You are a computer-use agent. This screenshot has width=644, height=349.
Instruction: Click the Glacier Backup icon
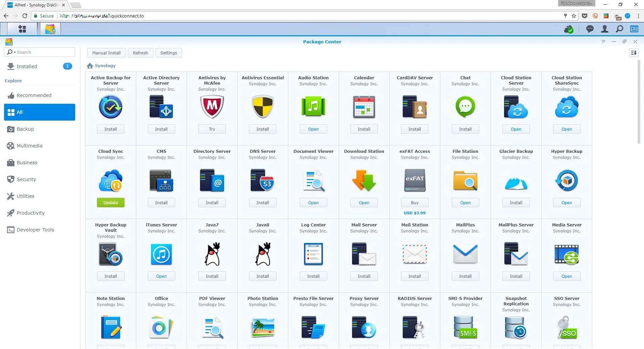[516, 182]
